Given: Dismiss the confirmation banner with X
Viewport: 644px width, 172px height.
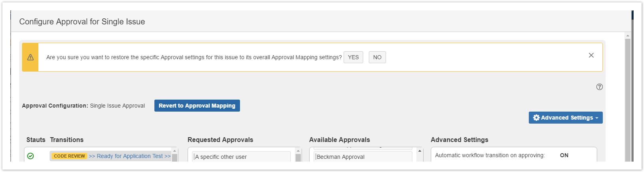Looking at the screenshot, I should point(591,55).
